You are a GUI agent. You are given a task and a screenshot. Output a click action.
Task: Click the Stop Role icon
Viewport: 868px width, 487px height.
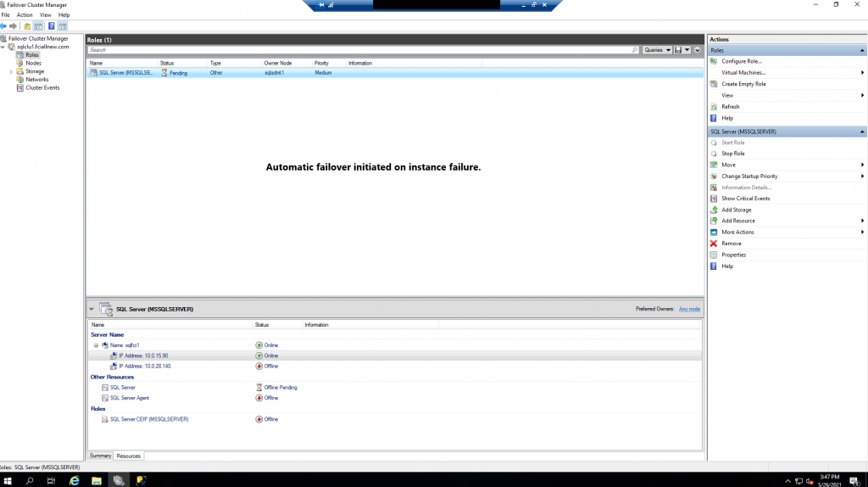click(714, 154)
